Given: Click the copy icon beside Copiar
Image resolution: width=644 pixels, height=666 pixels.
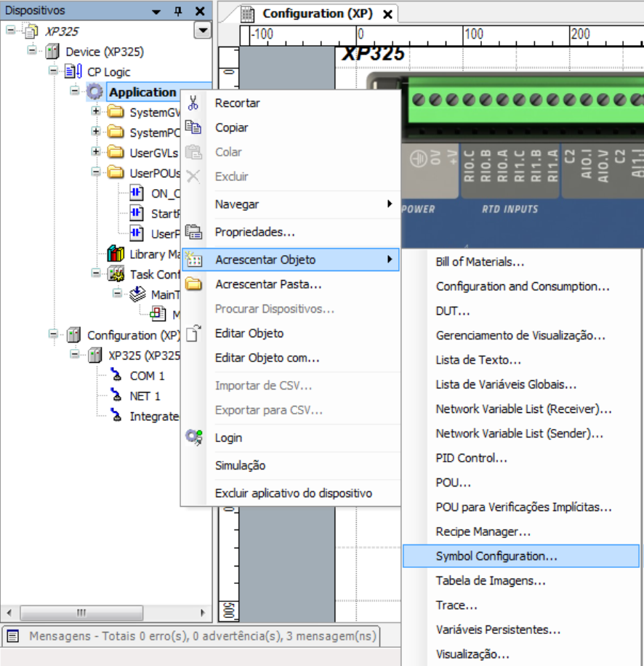Looking at the screenshot, I should point(193,127).
